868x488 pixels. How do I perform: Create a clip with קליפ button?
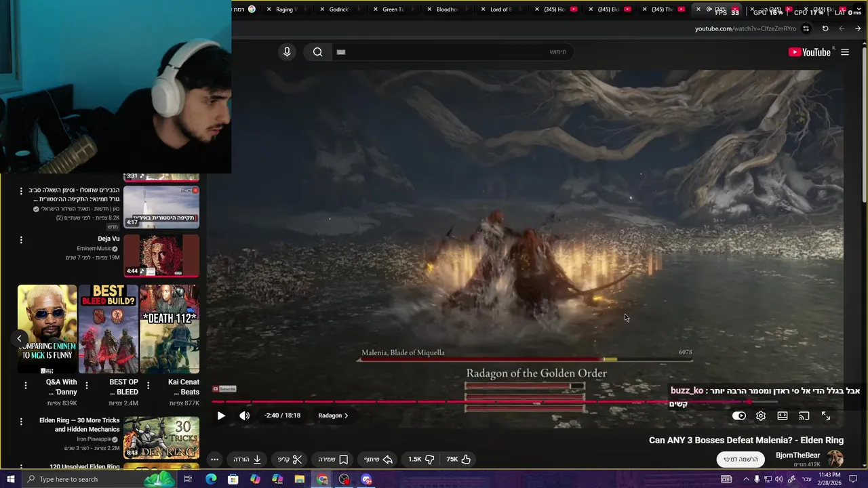(x=290, y=460)
